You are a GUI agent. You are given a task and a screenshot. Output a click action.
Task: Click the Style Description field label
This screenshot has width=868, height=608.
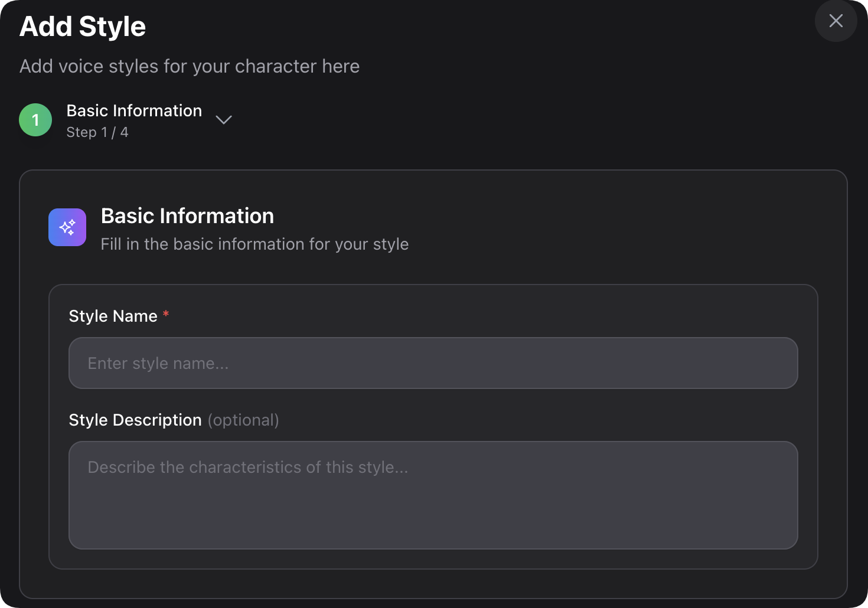[135, 420]
